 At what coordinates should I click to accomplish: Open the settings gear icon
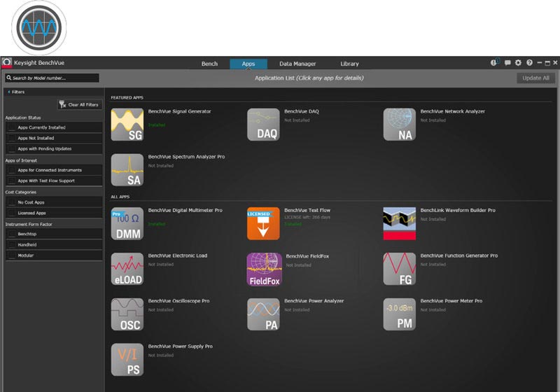pos(518,63)
